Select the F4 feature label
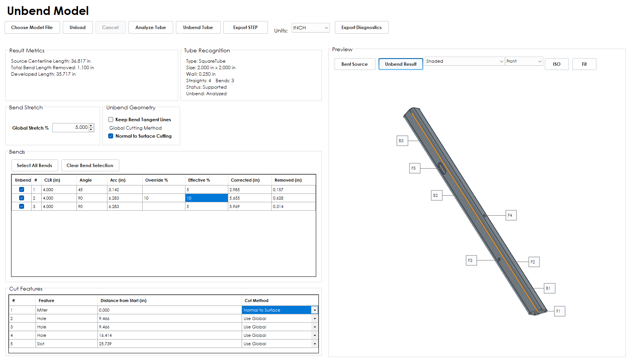This screenshot has width=632, height=364. click(511, 215)
